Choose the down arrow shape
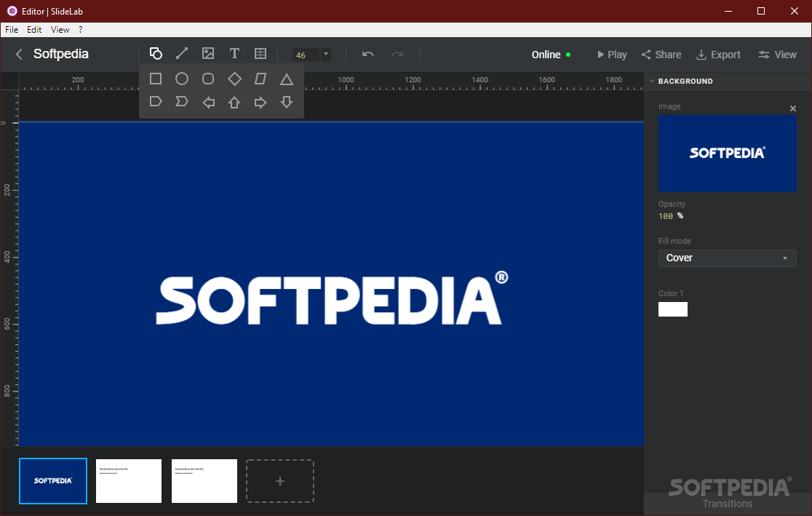 [287, 102]
